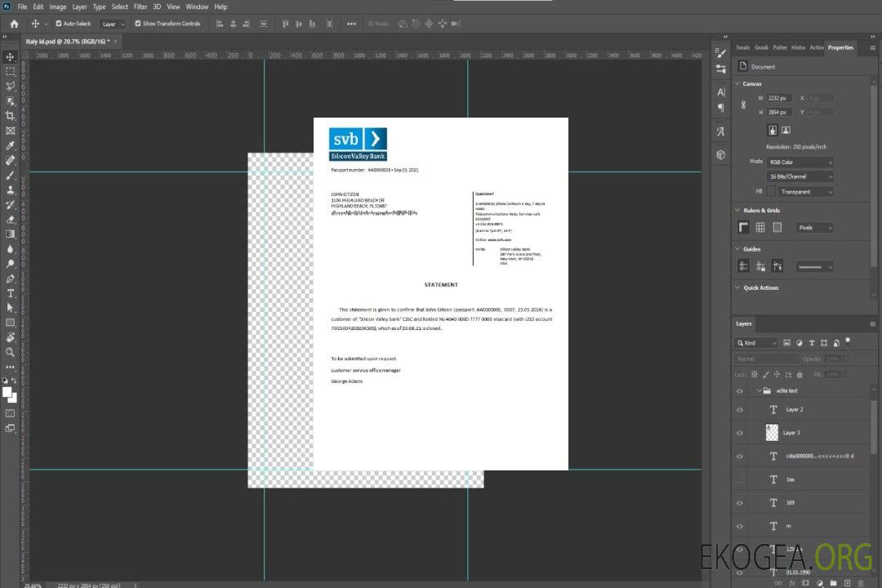The width and height of the screenshot is (882, 588).
Task: Click the Add layer style fx icon
Action: (x=792, y=583)
